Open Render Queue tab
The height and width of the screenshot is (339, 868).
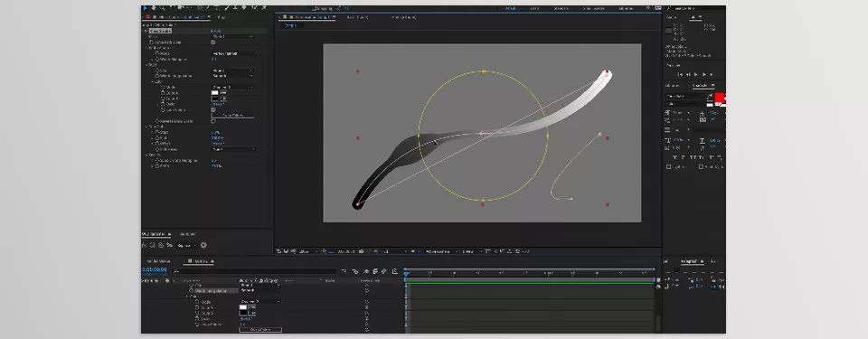158,261
